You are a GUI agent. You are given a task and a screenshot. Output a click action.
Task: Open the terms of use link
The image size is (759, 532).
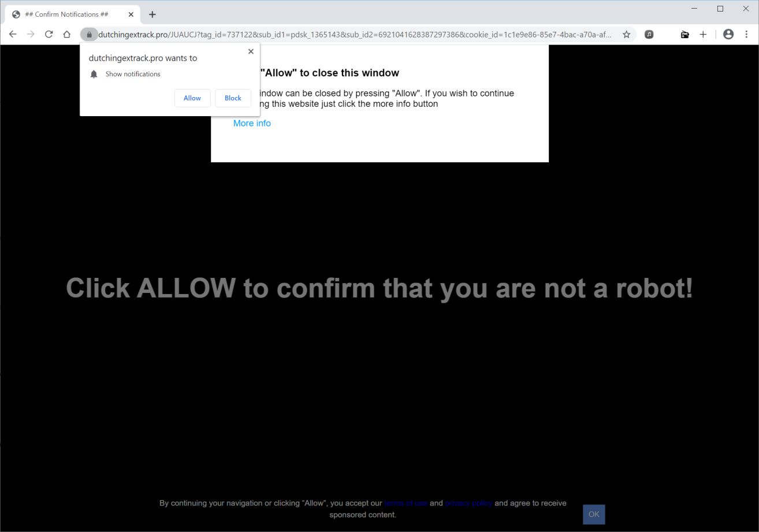click(406, 503)
